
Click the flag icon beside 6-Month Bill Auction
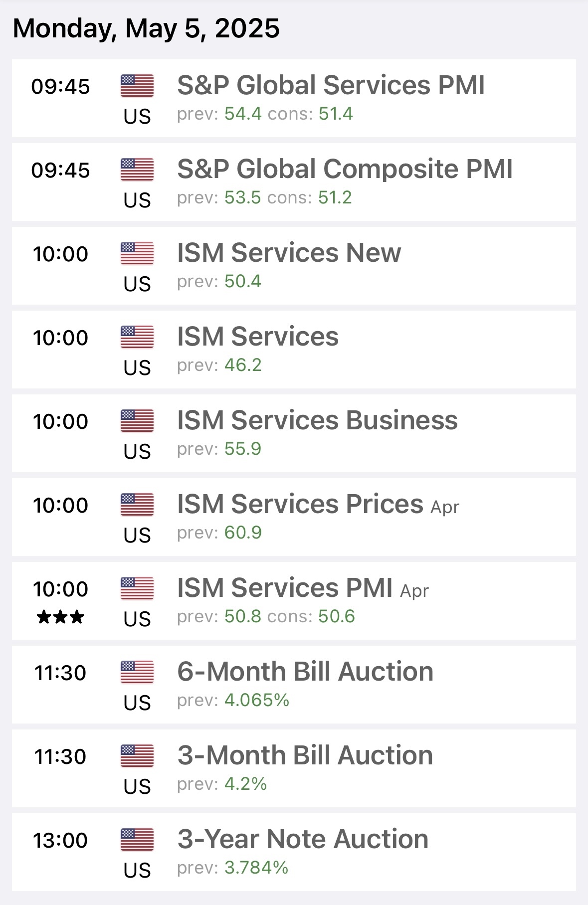[x=137, y=672]
